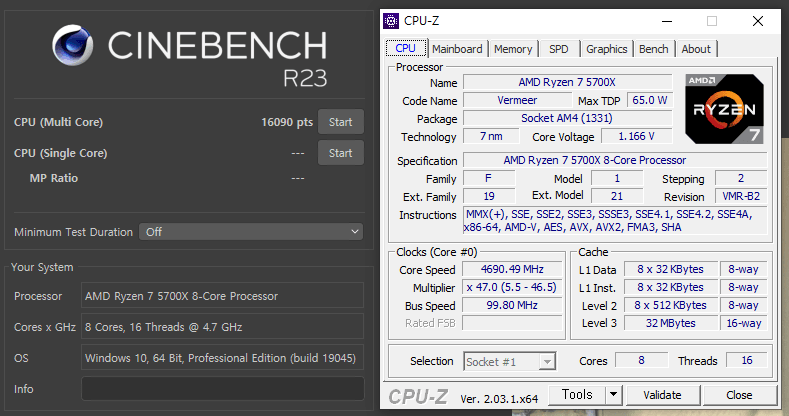Start the CPU Multi Core benchmark
Viewport: 789px width, 416px height.
[x=341, y=122]
